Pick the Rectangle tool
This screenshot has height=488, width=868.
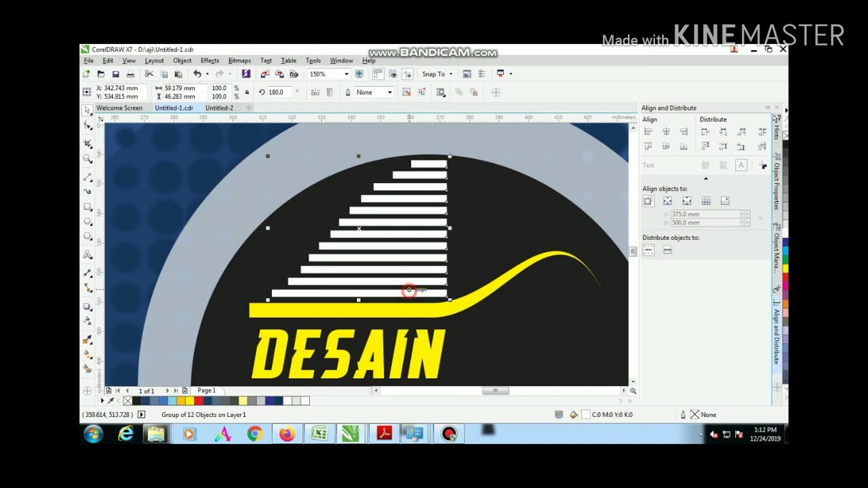(x=87, y=207)
